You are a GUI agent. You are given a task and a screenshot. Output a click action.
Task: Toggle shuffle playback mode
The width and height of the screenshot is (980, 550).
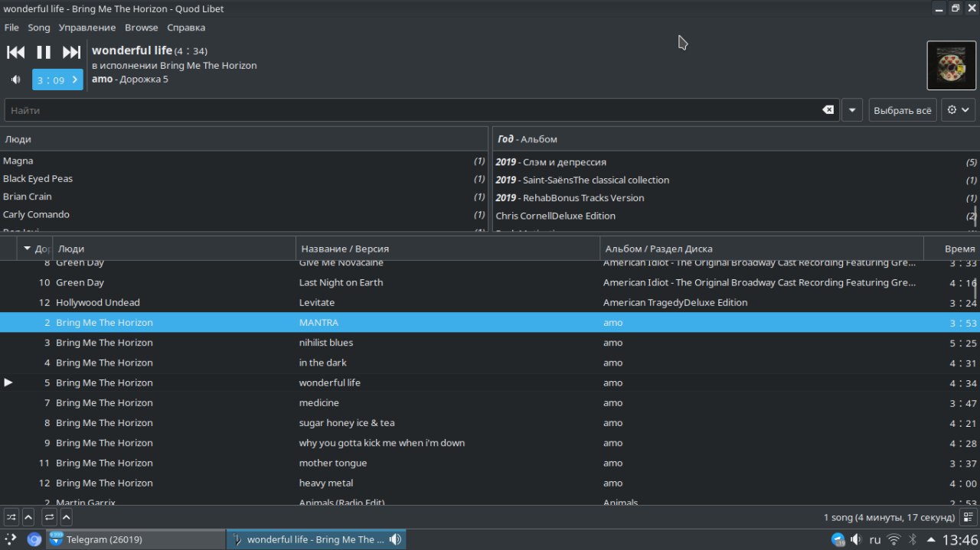[x=11, y=517]
